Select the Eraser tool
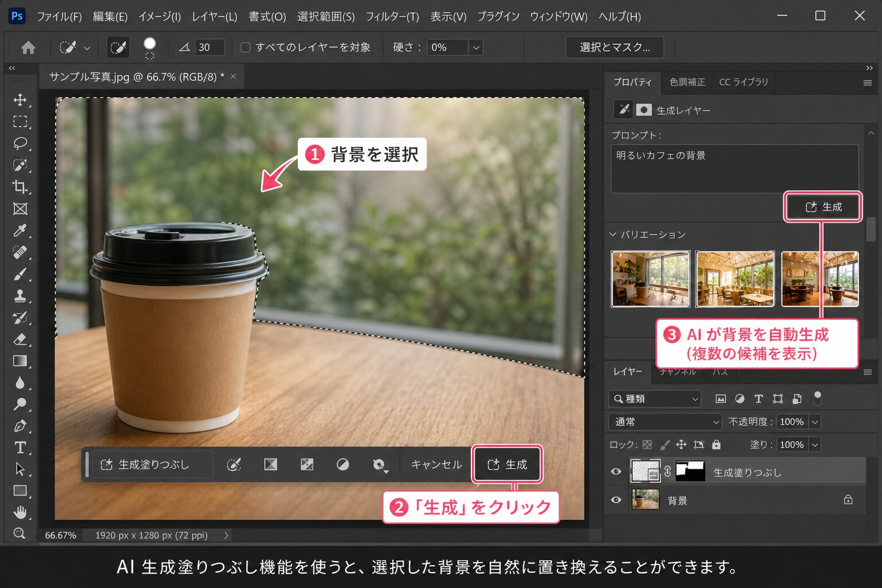The height and width of the screenshot is (588, 882). coord(20,339)
